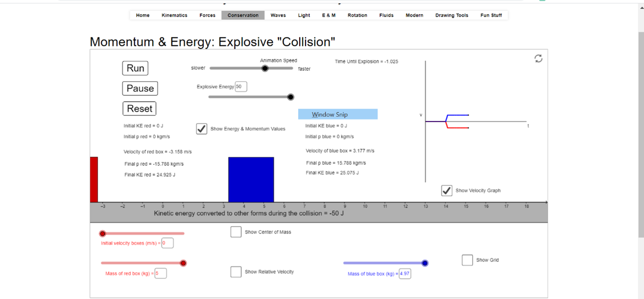
Task: Click the red line on velocity graph
Action: pyautogui.click(x=458, y=128)
